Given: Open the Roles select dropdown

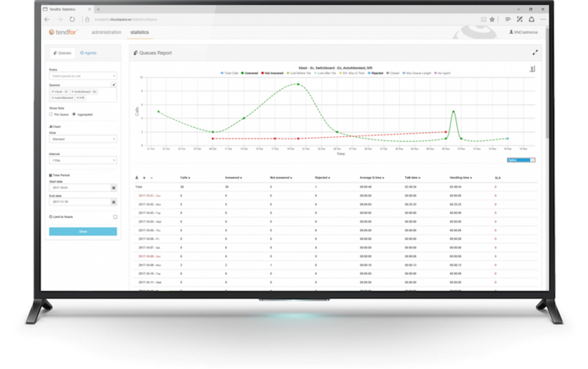Looking at the screenshot, I should click(83, 76).
